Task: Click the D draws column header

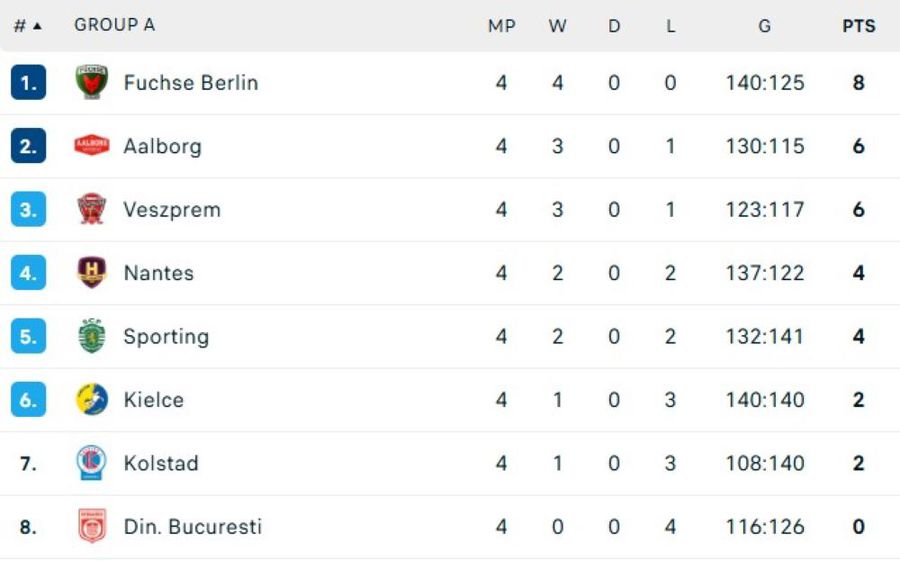Action: tap(614, 26)
